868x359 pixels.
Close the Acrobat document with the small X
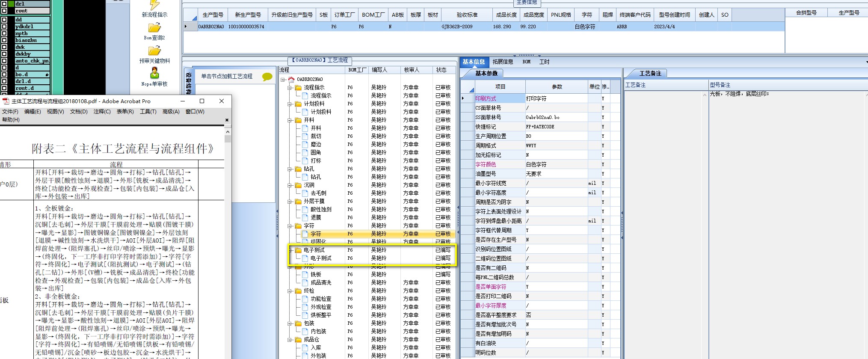click(227, 120)
